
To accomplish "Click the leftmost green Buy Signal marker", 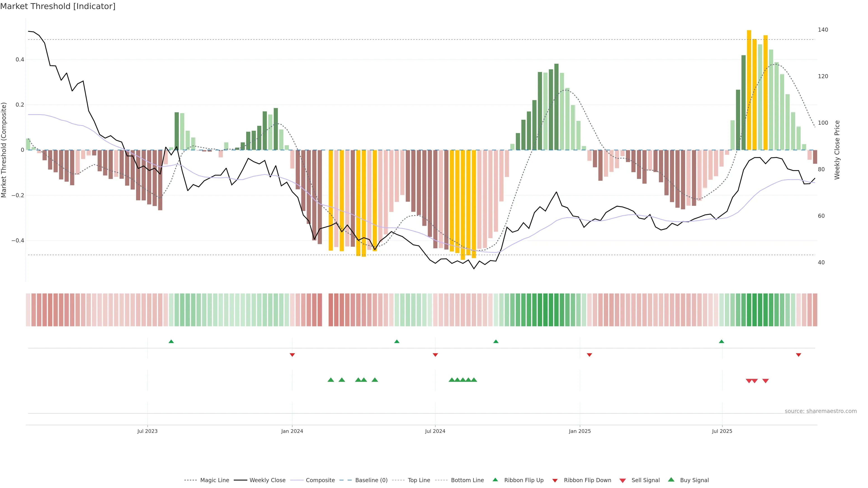I will 330,380.
